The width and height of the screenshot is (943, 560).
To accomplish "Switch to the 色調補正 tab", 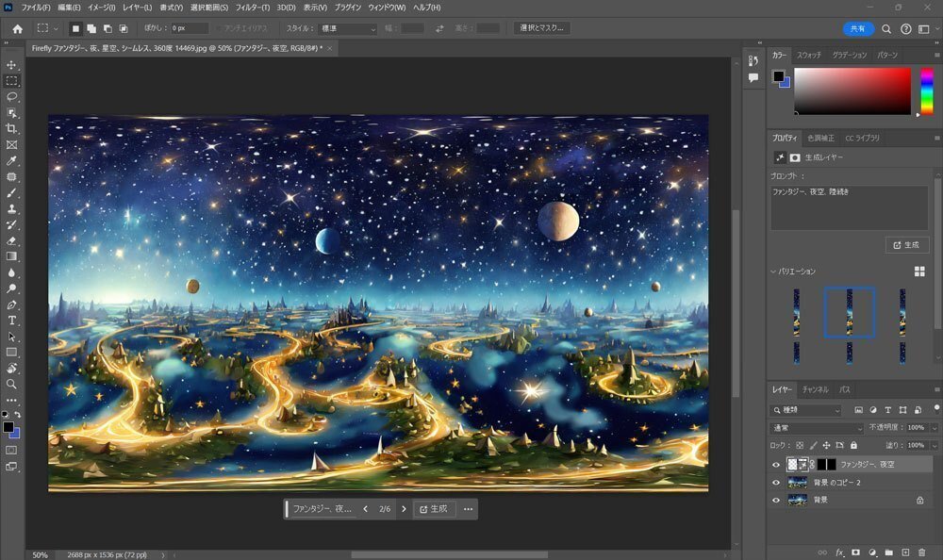I will [x=820, y=138].
